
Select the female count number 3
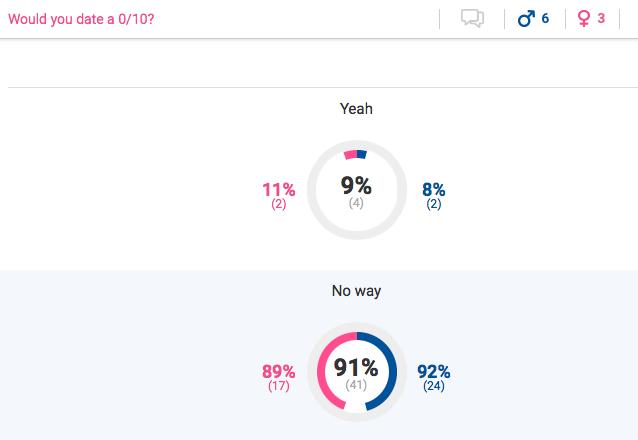pyautogui.click(x=601, y=18)
